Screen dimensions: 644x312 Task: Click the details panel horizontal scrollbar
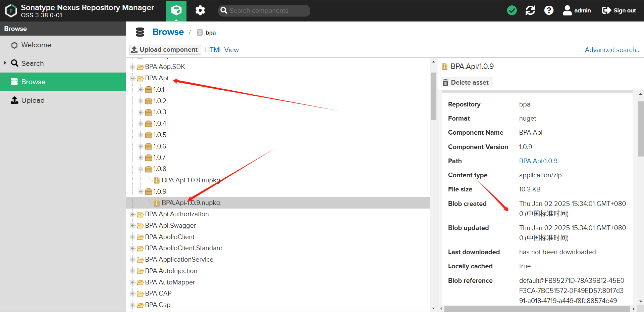(537, 309)
